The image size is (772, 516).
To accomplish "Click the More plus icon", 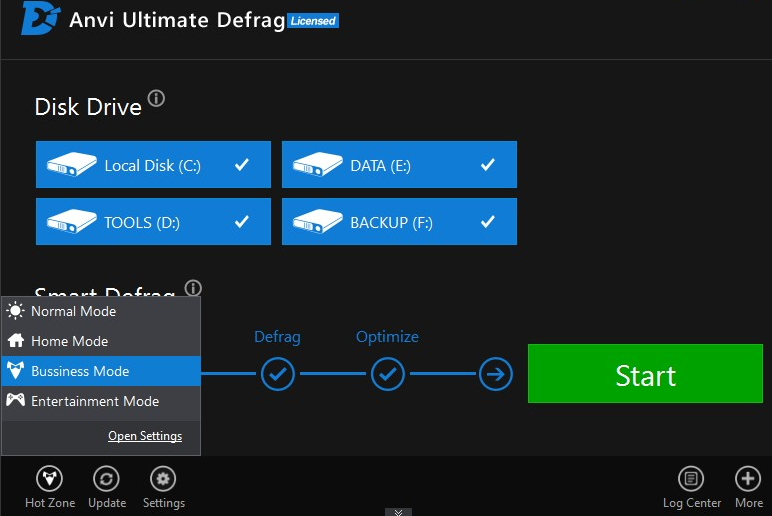I will [748, 479].
